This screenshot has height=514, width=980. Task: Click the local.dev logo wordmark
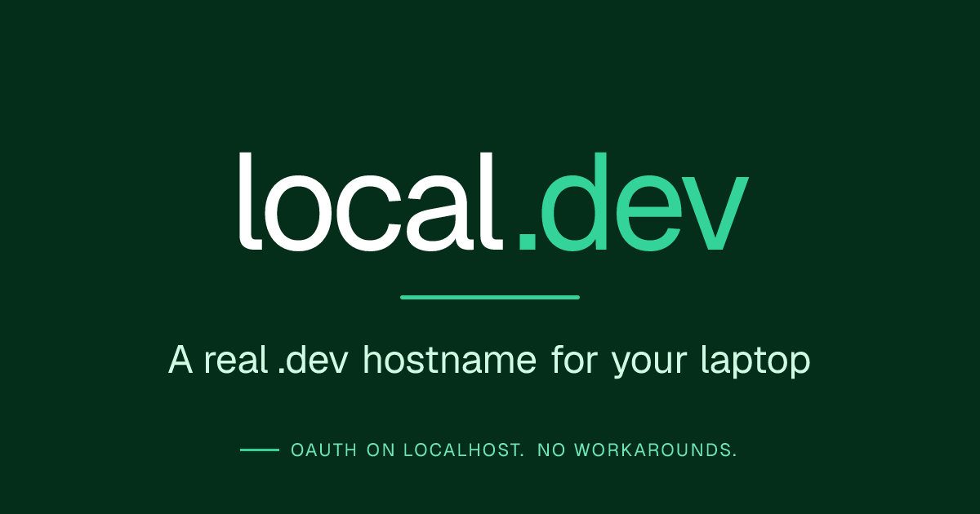click(492, 202)
